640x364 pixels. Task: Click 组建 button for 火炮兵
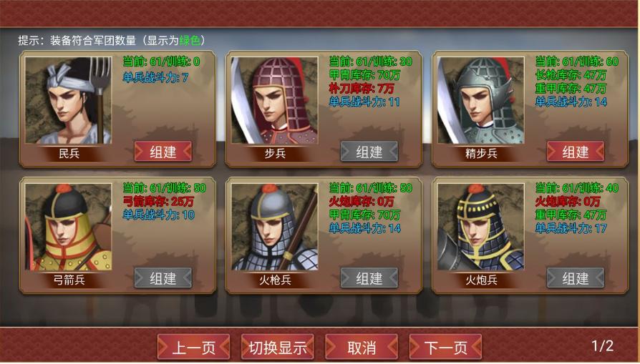576,278
